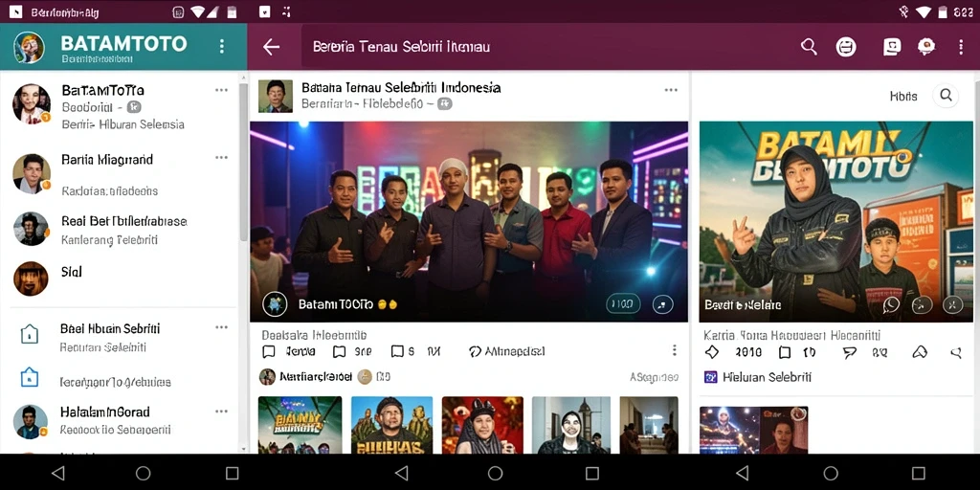
Task: Open the Sial conversation row
Action: pos(119,278)
